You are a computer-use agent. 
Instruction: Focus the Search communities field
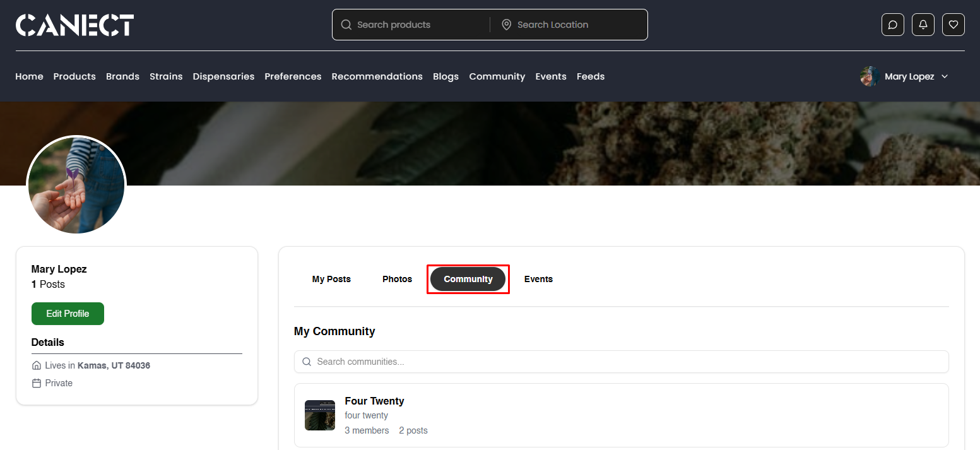pyautogui.click(x=621, y=362)
